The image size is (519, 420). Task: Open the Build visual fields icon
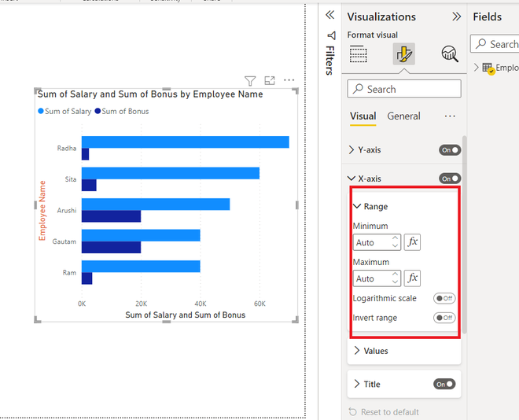click(358, 54)
